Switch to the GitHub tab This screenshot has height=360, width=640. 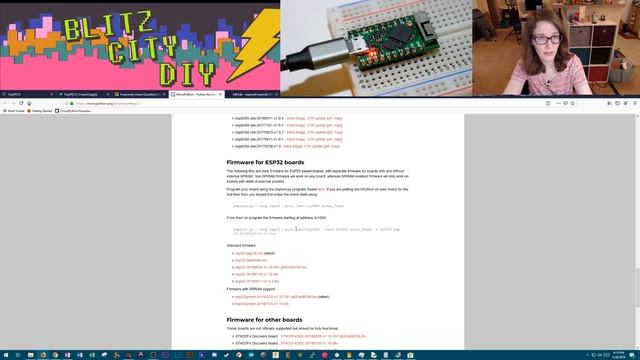pyautogui.click(x=252, y=94)
